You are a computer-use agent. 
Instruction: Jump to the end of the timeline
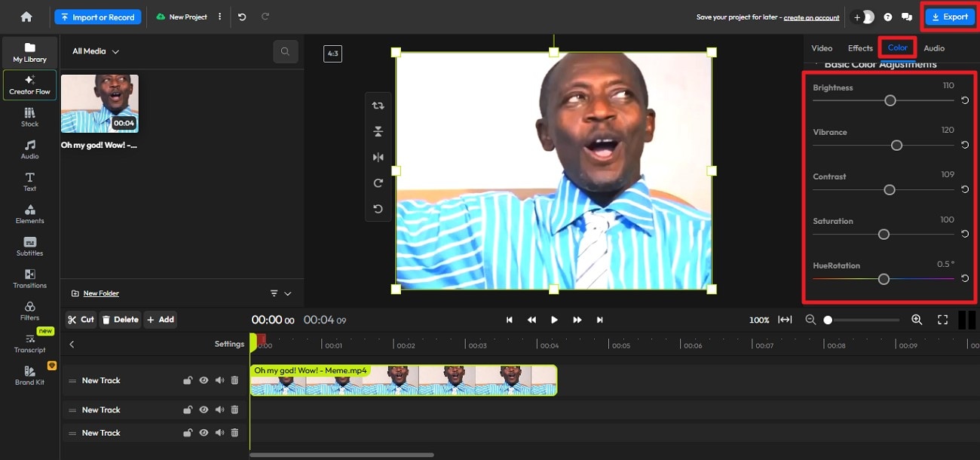pos(599,320)
